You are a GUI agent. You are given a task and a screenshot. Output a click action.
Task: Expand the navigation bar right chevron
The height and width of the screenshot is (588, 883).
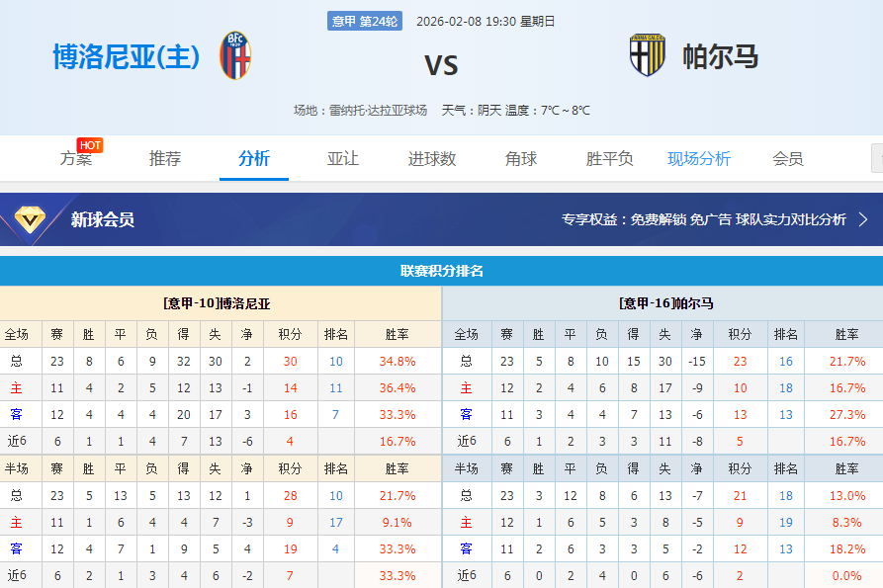(875, 157)
